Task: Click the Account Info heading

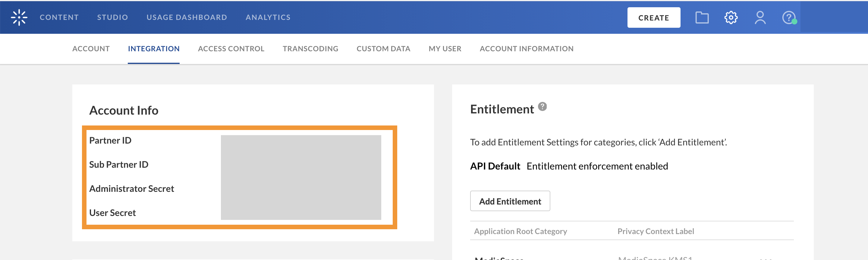Action: pos(124,110)
